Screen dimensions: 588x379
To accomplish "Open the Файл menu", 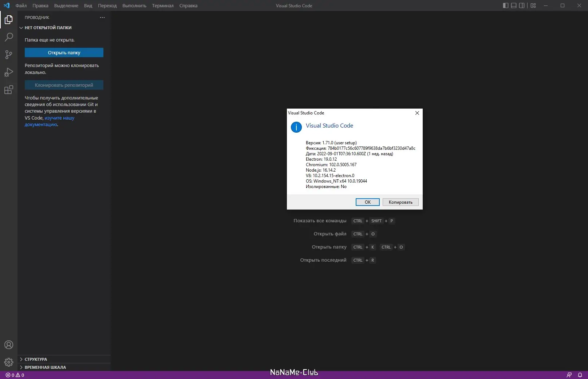I will coord(21,5).
